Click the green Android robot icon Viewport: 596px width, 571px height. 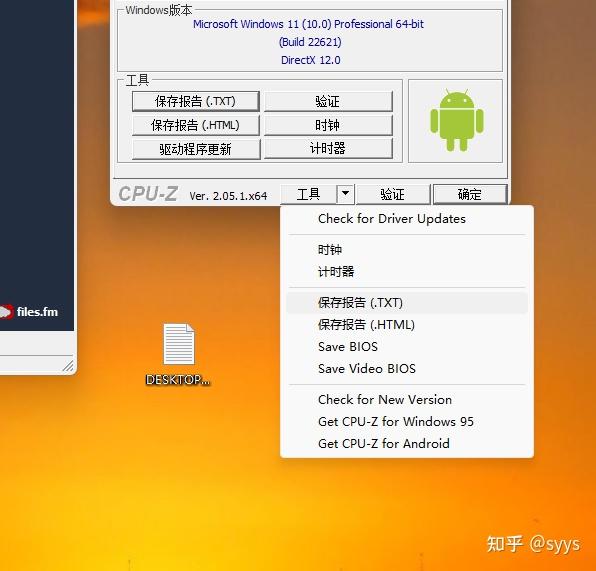tap(457, 121)
